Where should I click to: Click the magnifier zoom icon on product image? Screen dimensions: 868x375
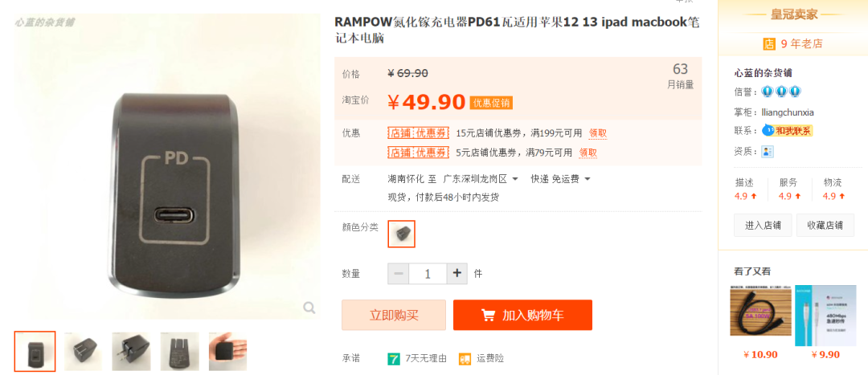click(x=309, y=308)
